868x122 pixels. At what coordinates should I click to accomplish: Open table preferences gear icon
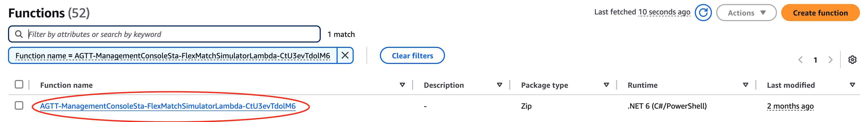[852, 60]
